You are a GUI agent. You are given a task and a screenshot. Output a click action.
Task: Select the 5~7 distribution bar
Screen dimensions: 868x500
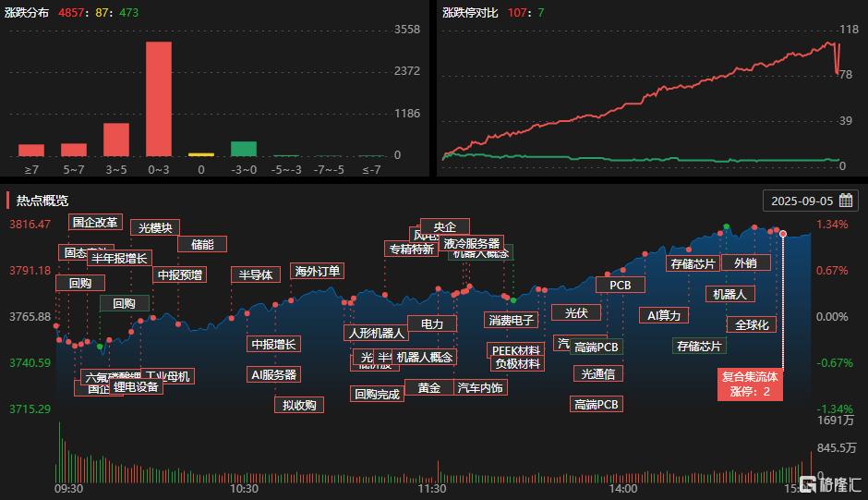(74, 150)
